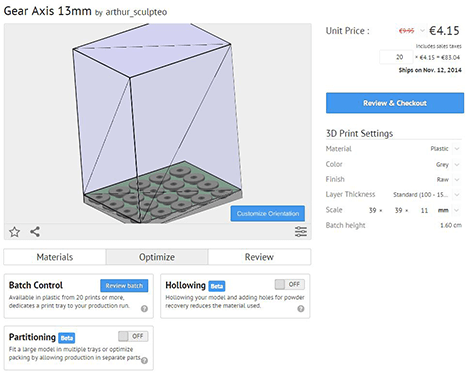This screenshot has height=379, width=470.
Task: Open the viewer settings sliders icon
Action: [301, 232]
